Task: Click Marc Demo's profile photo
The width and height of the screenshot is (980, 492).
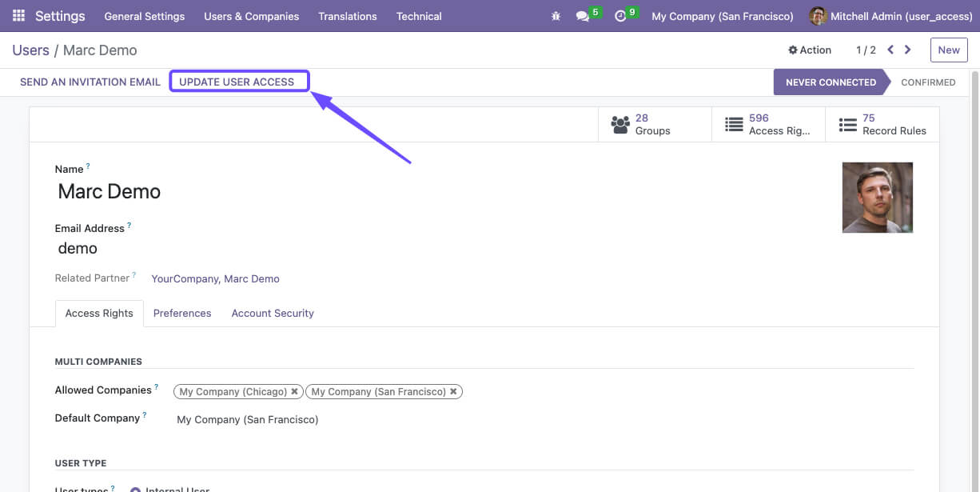Action: (x=877, y=197)
